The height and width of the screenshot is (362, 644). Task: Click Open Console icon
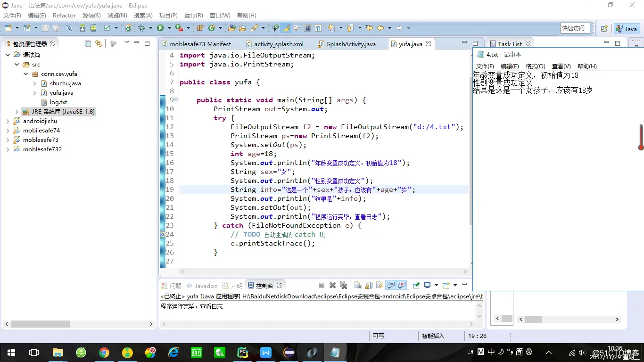pos(446,285)
